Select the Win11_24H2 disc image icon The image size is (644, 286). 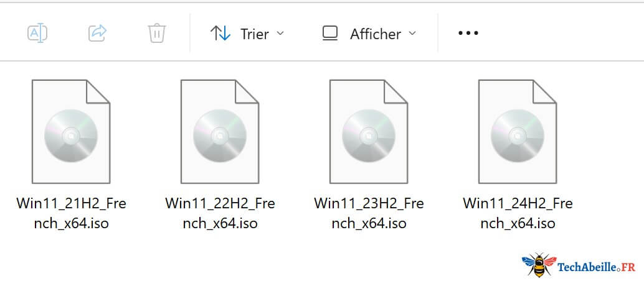518,132
